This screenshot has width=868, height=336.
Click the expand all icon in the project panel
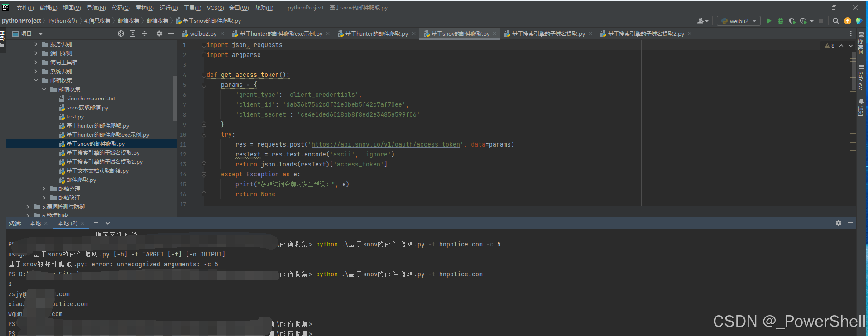pyautogui.click(x=133, y=33)
